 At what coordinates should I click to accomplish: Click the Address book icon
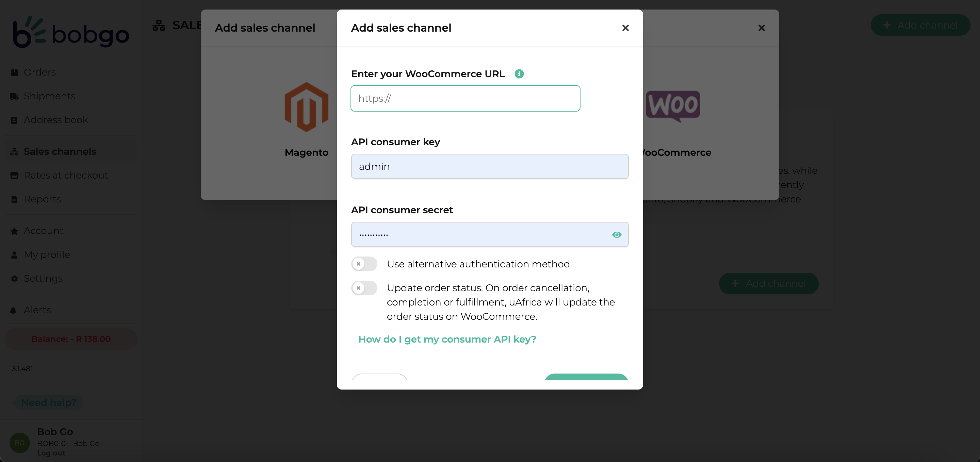click(14, 120)
